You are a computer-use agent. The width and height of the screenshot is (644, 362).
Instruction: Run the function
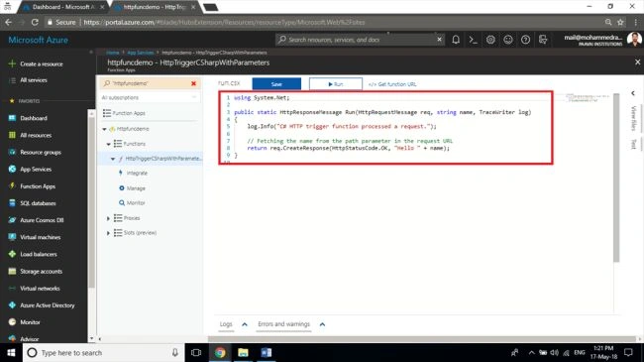tap(336, 84)
